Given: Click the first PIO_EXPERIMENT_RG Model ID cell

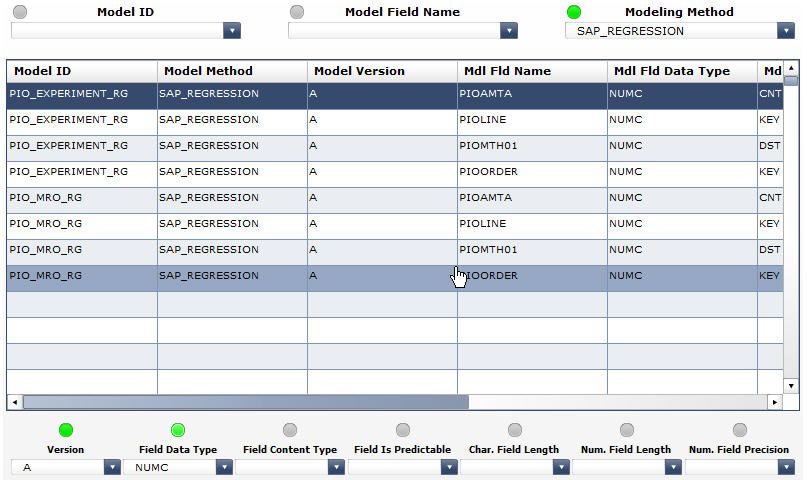Looking at the screenshot, I should [82, 94].
